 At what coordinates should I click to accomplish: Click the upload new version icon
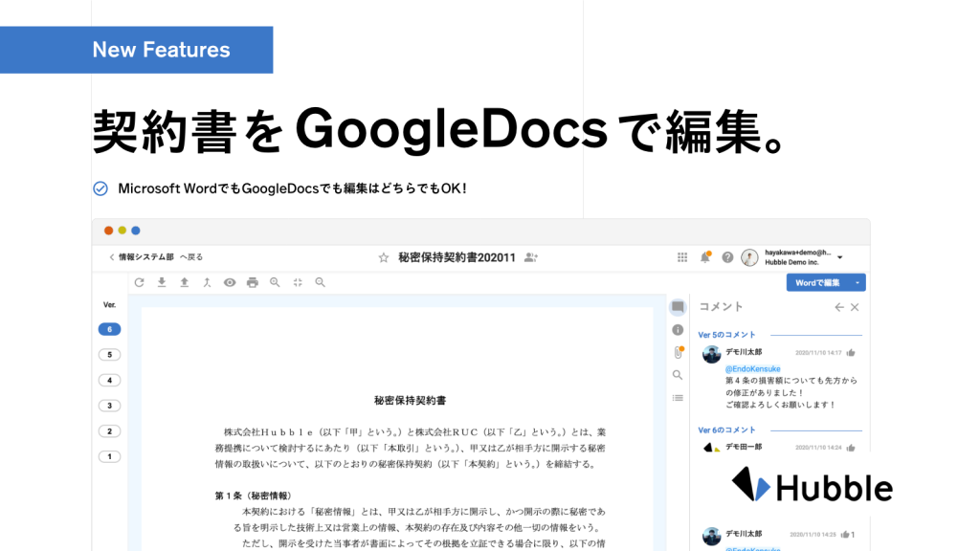point(185,282)
